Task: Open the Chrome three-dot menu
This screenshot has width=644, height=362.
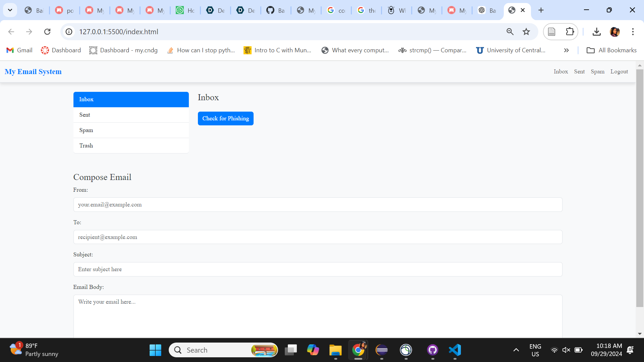Action: pyautogui.click(x=633, y=32)
